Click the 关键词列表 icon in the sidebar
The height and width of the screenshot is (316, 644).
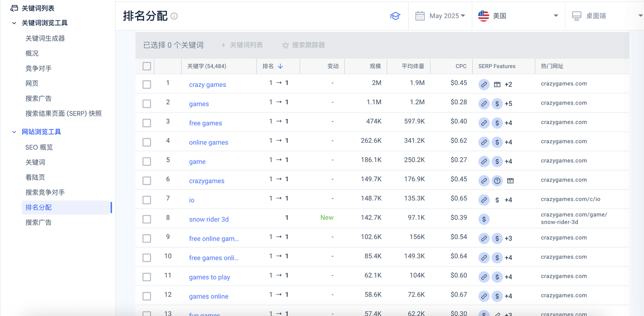[14, 8]
